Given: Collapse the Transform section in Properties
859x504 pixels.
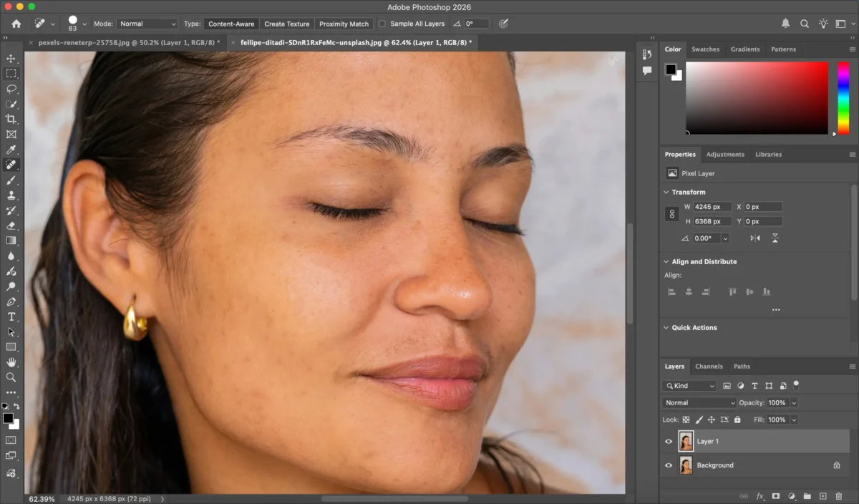Looking at the screenshot, I should (666, 192).
